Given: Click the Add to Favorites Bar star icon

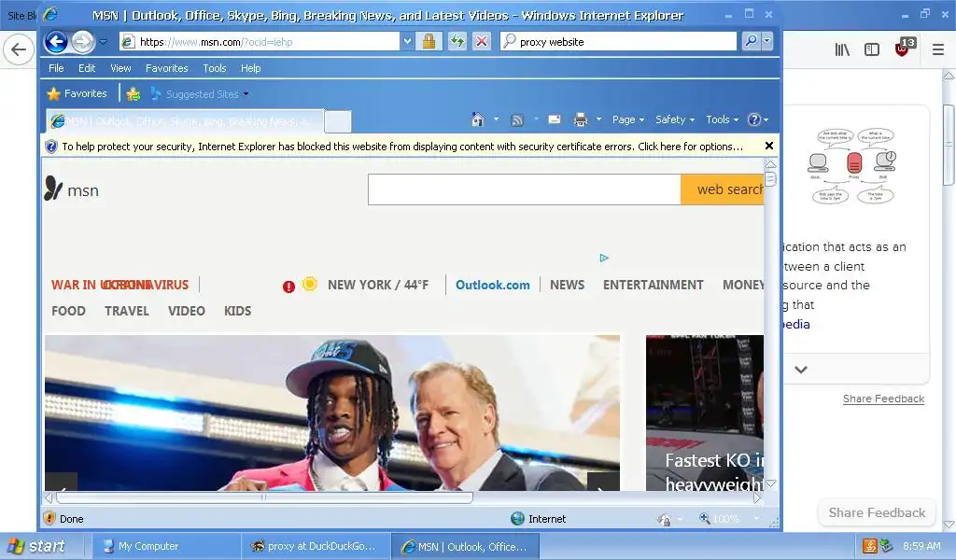Looking at the screenshot, I should click(x=133, y=94).
